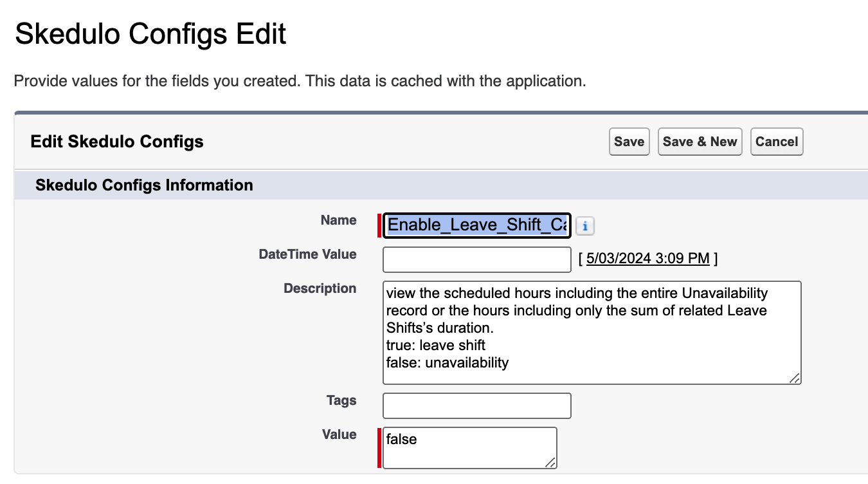Image resolution: width=868 pixels, height=484 pixels.
Task: Click the Save & New button
Action: [x=700, y=142]
